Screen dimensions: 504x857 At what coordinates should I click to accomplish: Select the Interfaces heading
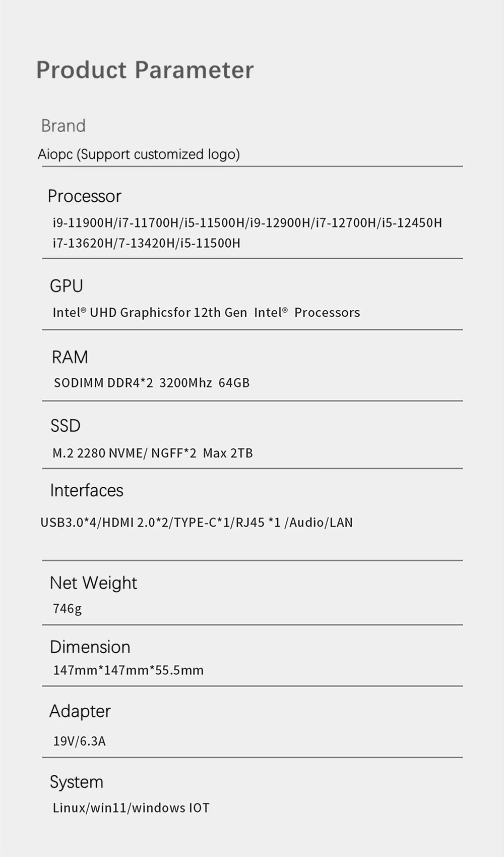(x=87, y=490)
